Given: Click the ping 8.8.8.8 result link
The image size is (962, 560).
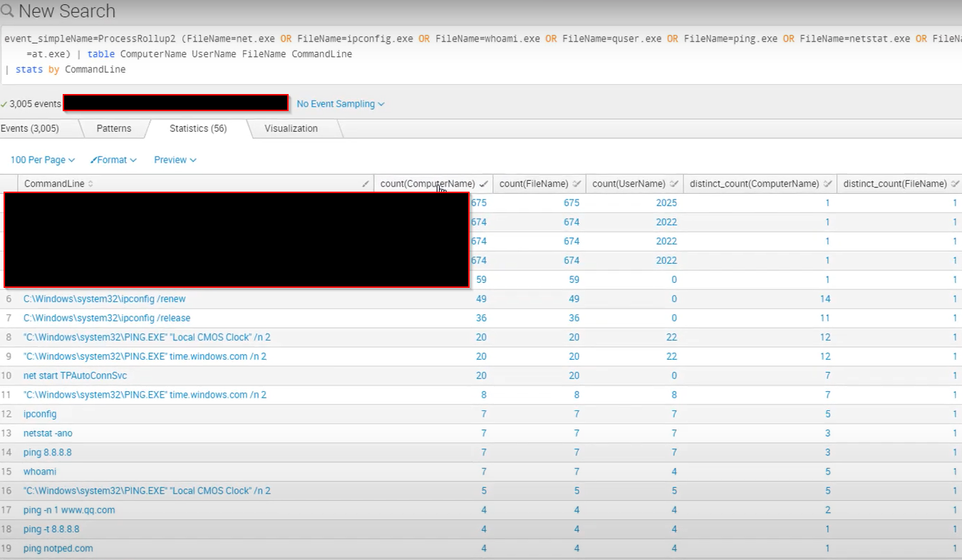Looking at the screenshot, I should click(x=47, y=452).
